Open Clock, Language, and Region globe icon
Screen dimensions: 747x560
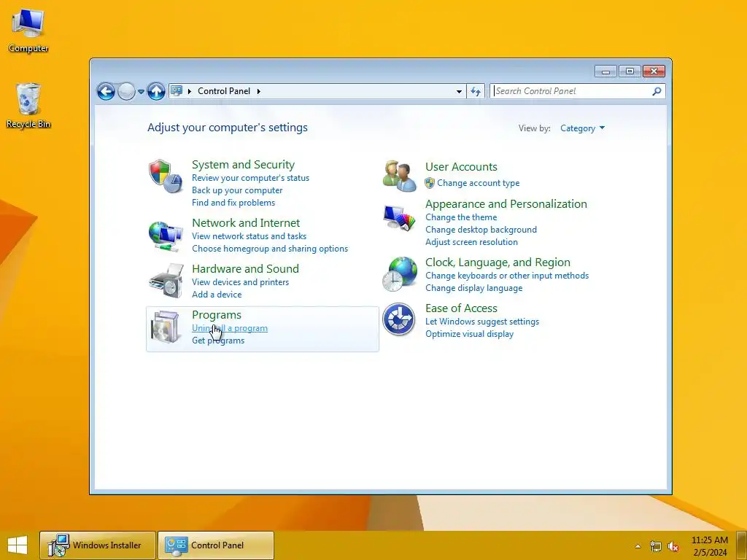pyautogui.click(x=399, y=274)
